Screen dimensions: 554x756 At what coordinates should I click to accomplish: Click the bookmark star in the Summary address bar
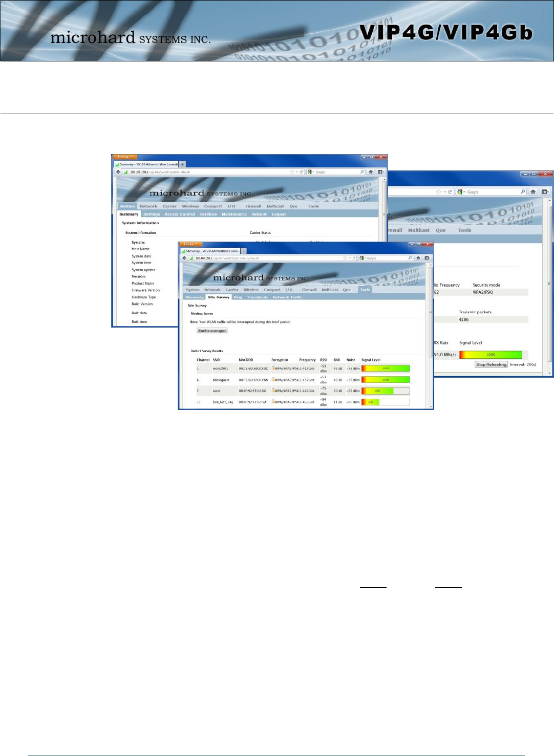[292, 172]
